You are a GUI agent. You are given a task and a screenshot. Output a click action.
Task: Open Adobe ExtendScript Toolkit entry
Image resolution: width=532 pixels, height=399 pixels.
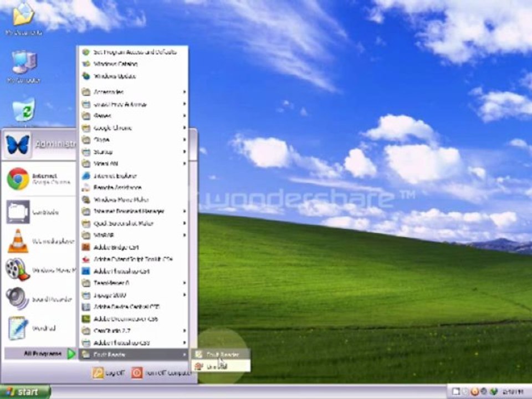pyautogui.click(x=134, y=259)
